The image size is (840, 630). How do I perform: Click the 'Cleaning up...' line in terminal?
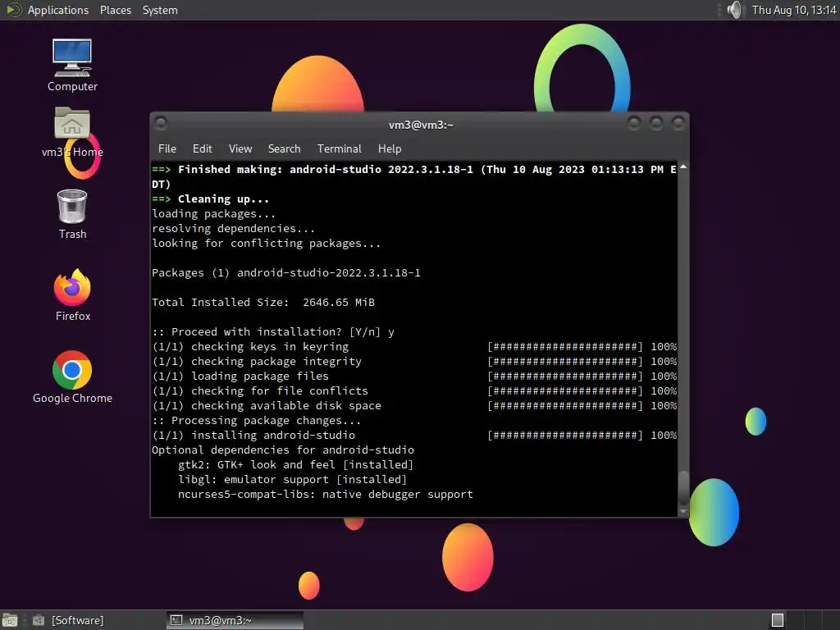211,199
